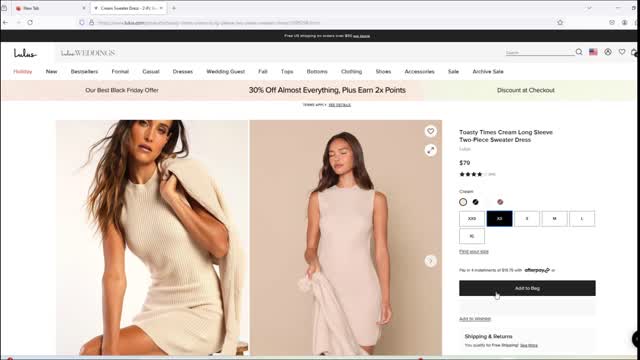Open the Firefox account icon in the toolbar

624,22
